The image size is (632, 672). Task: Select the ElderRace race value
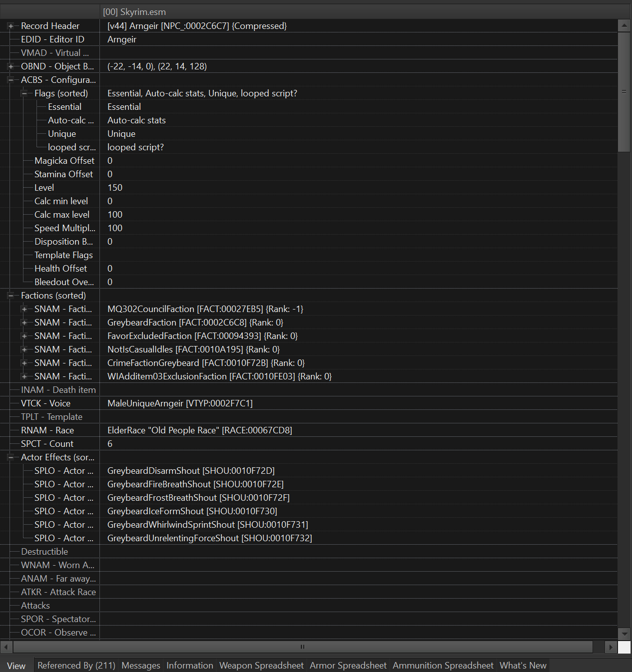[x=200, y=430]
